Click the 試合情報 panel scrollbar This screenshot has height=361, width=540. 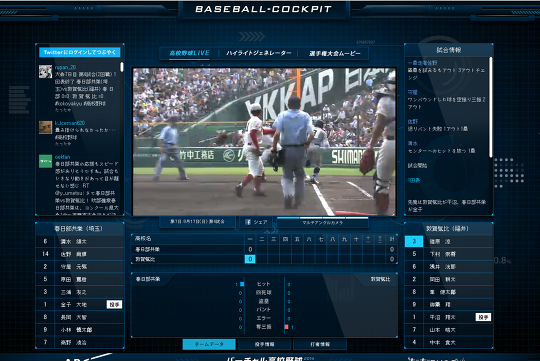point(490,107)
